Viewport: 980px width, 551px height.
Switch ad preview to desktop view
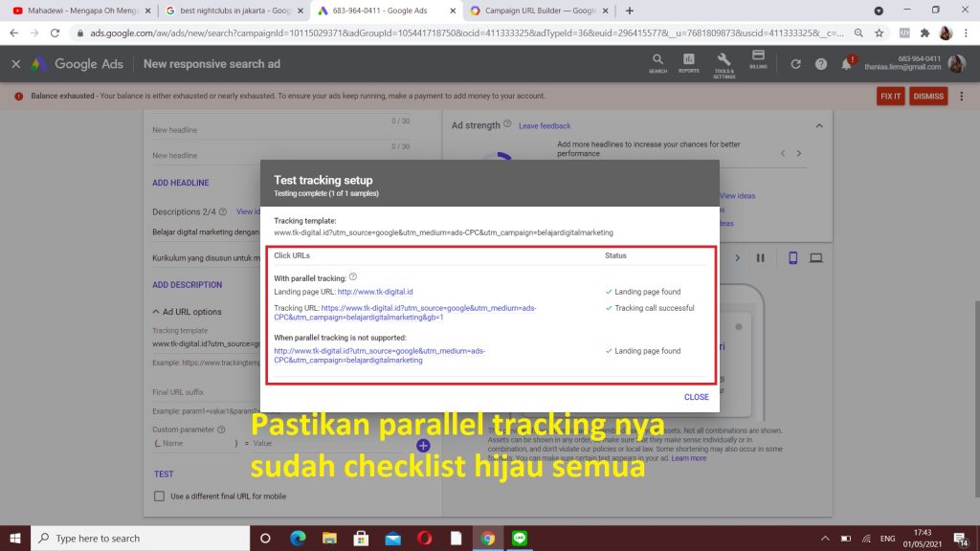pyautogui.click(x=816, y=257)
